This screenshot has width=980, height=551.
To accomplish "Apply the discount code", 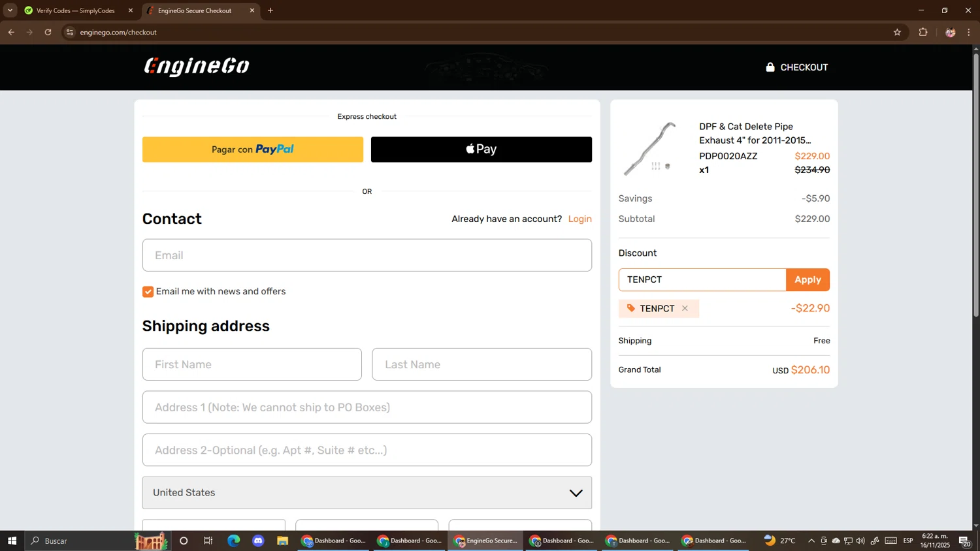I will [x=808, y=279].
